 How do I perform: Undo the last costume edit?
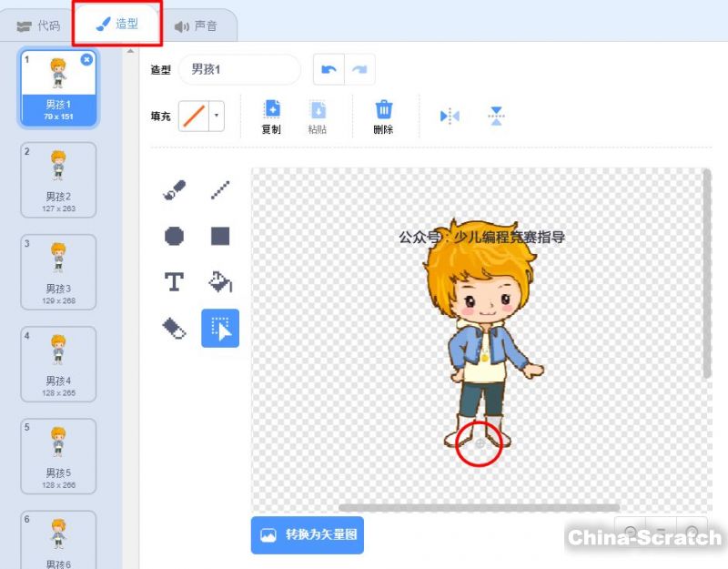pyautogui.click(x=329, y=70)
